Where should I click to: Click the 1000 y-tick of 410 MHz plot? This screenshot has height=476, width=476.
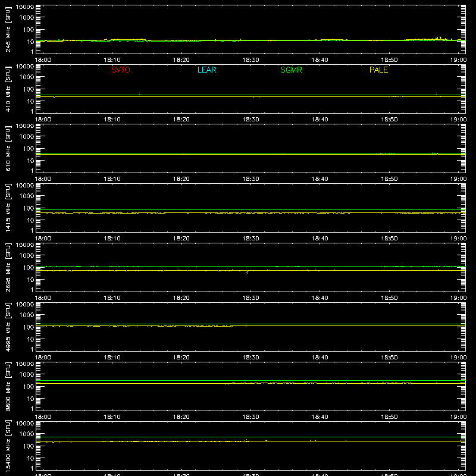[27, 77]
